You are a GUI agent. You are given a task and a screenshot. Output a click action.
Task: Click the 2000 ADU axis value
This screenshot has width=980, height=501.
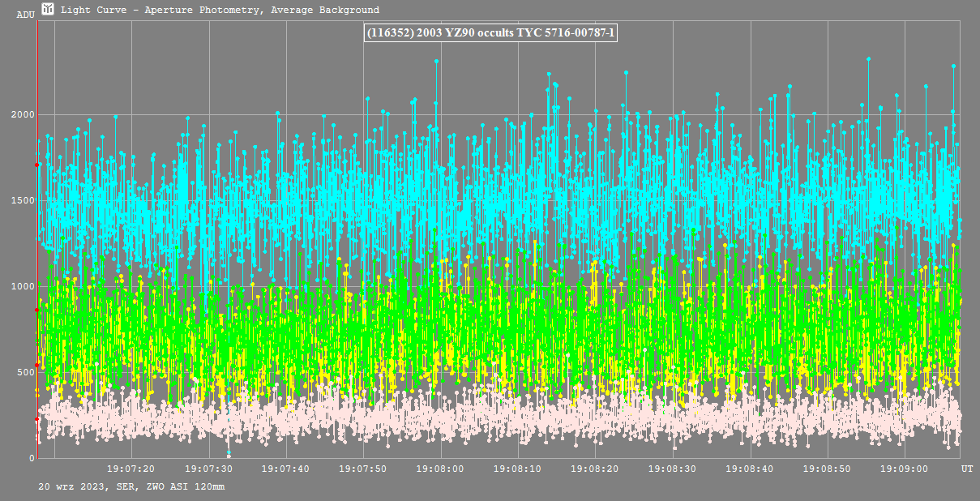[x=24, y=114]
